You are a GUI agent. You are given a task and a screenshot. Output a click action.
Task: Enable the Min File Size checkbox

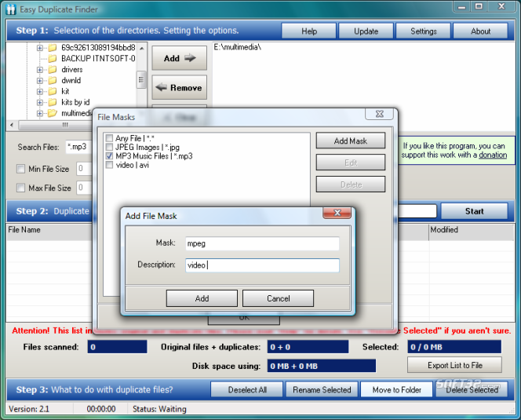(20, 169)
